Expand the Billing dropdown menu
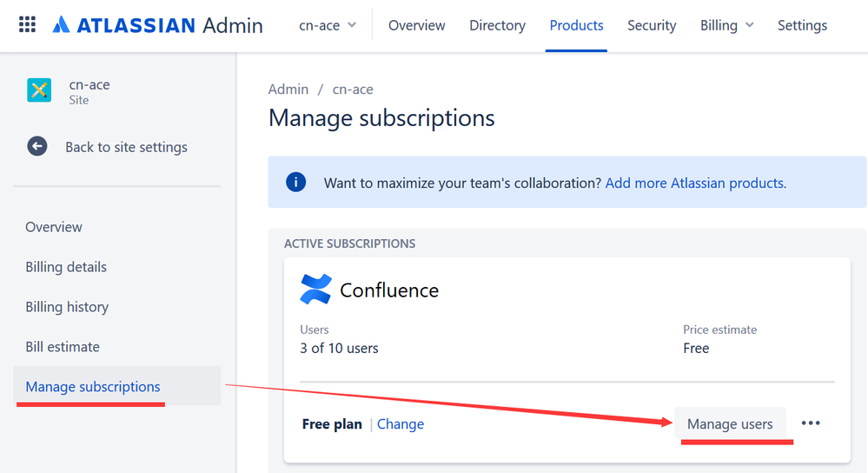The width and height of the screenshot is (868, 473). pos(727,25)
